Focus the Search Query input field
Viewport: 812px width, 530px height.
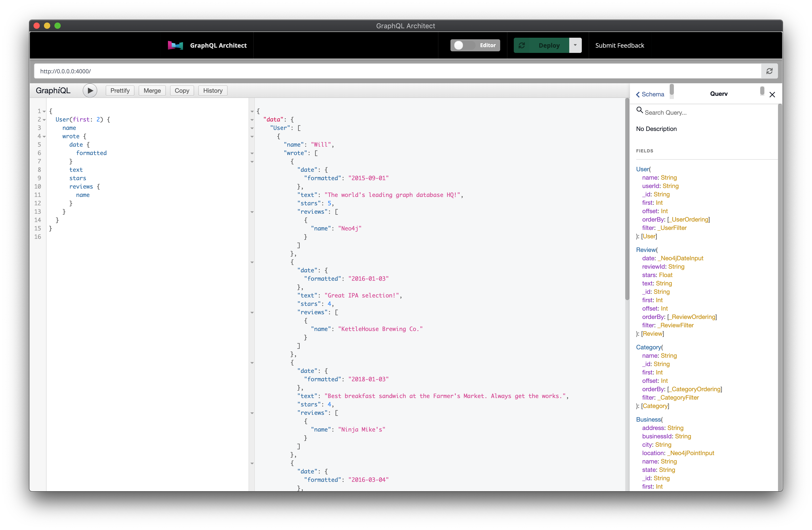tap(703, 112)
